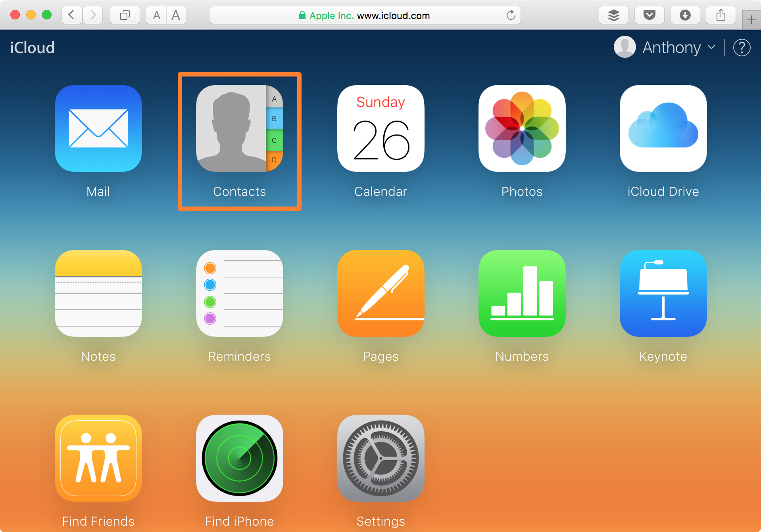Viewport: 761px width, 532px height.
Task: Launch Find iPhone radar icon
Action: pos(240,458)
